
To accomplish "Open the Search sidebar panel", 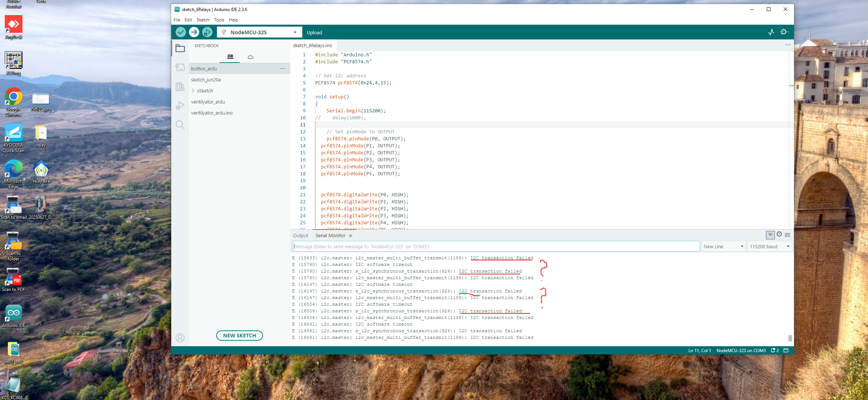I will coord(180,125).
